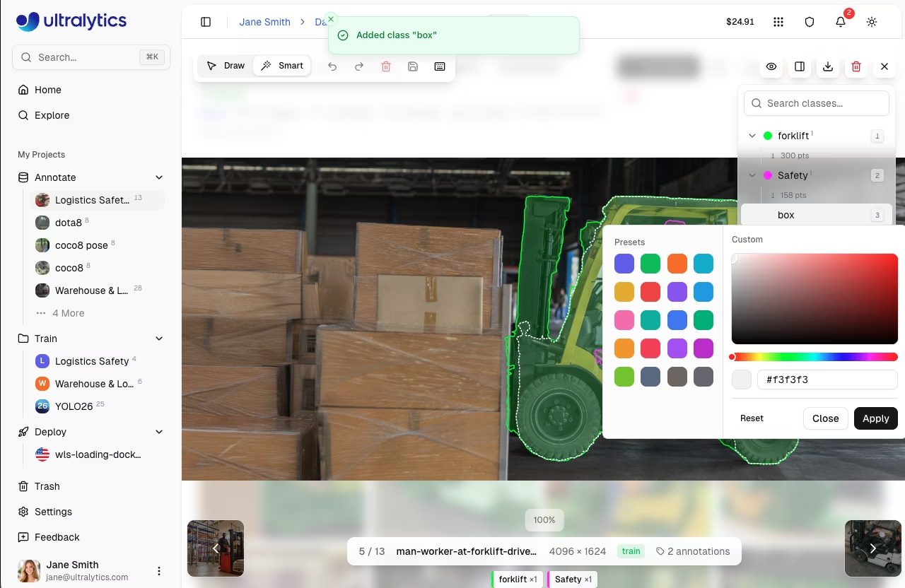The width and height of the screenshot is (905, 588).
Task: Open keyboard shortcuts icon
Action: point(440,66)
